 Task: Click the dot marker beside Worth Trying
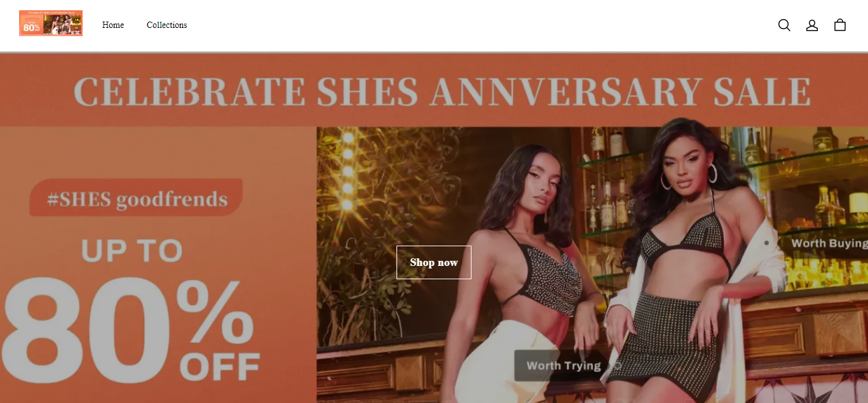pos(617,366)
